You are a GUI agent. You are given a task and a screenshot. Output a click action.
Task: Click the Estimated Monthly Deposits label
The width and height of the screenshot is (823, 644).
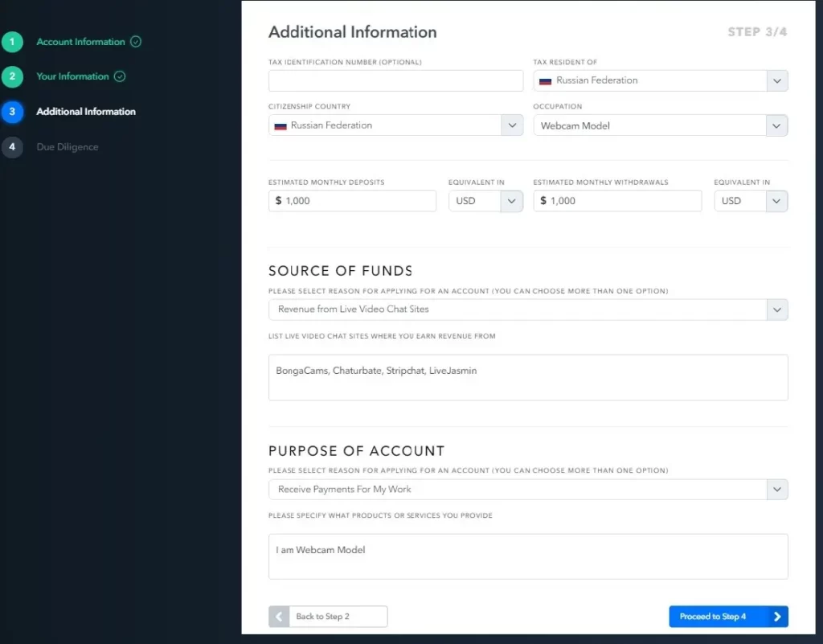326,183
